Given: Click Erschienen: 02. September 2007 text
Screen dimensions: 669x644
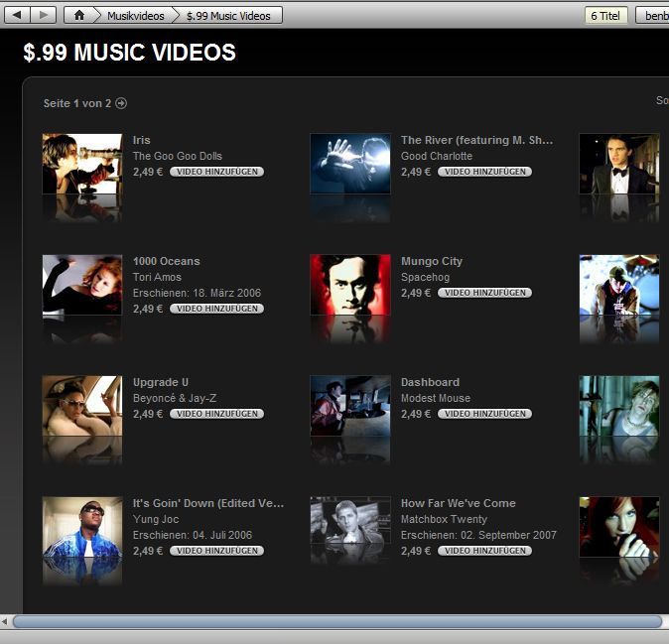Looking at the screenshot, I should (x=478, y=535).
